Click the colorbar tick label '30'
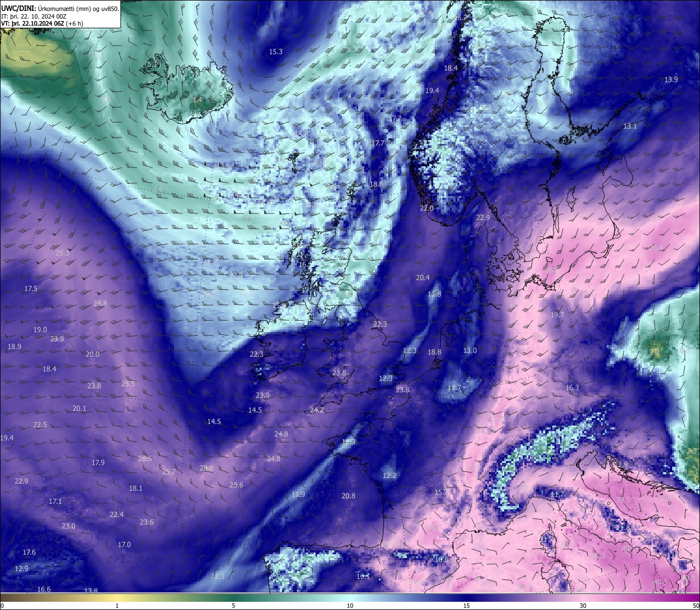 [583, 606]
